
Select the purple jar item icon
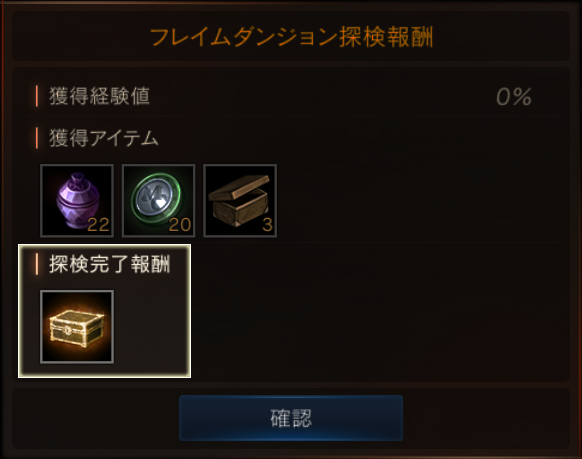77,200
